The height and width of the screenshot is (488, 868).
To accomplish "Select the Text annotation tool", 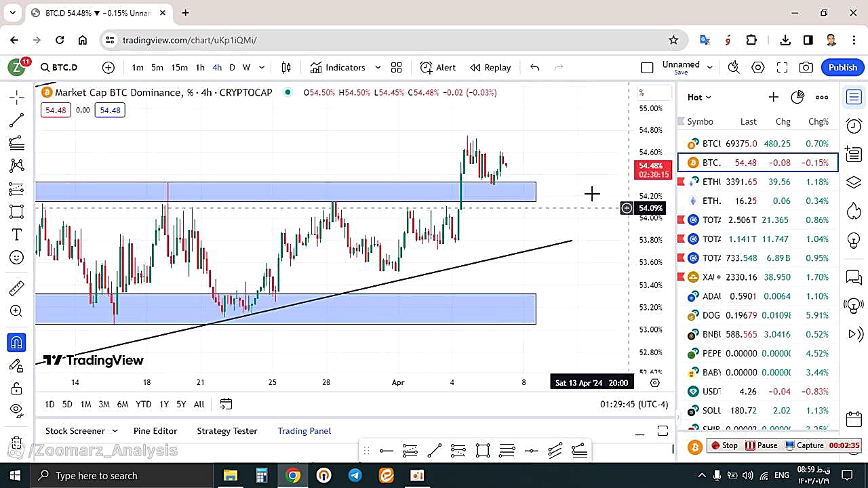I will pyautogui.click(x=17, y=235).
